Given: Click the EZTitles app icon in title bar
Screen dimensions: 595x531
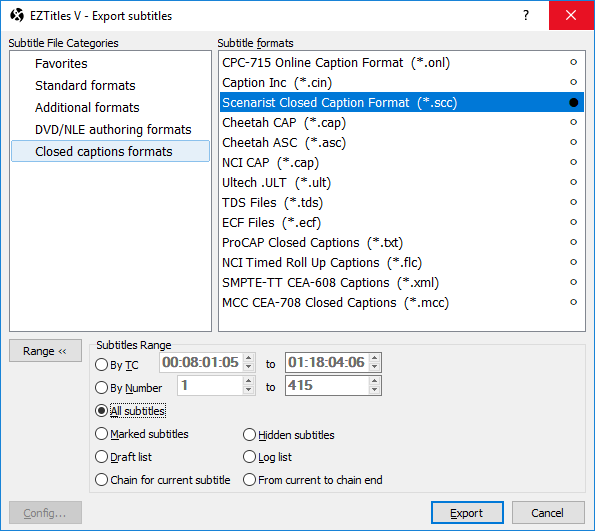Looking at the screenshot, I should coord(17,16).
